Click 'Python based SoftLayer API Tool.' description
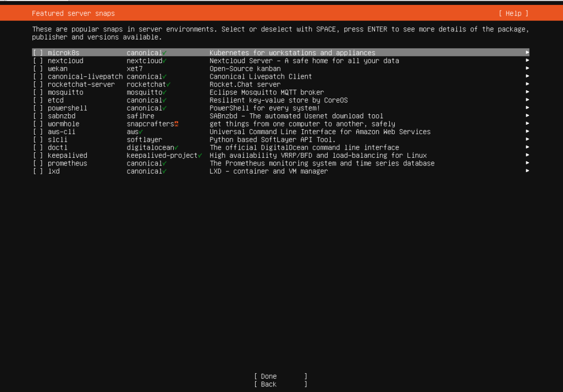This screenshot has height=392, width=563. 273,140
